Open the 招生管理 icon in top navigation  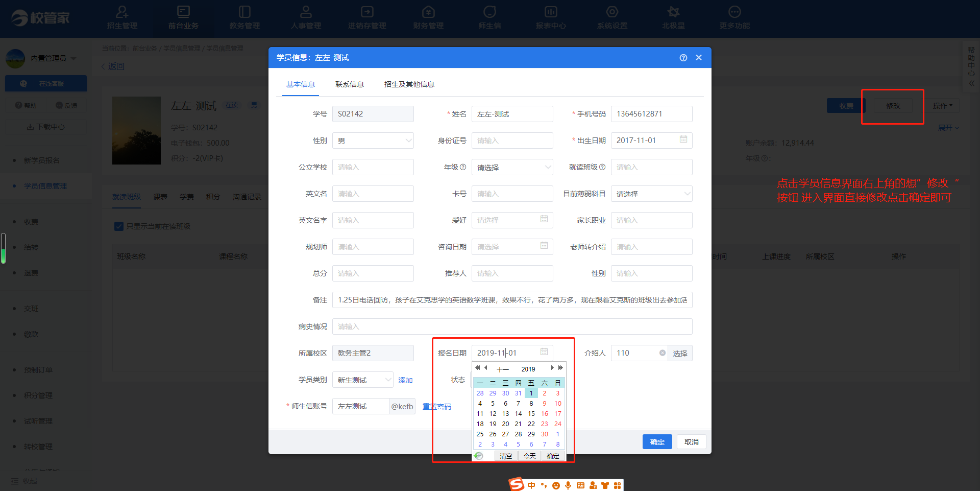(122, 12)
